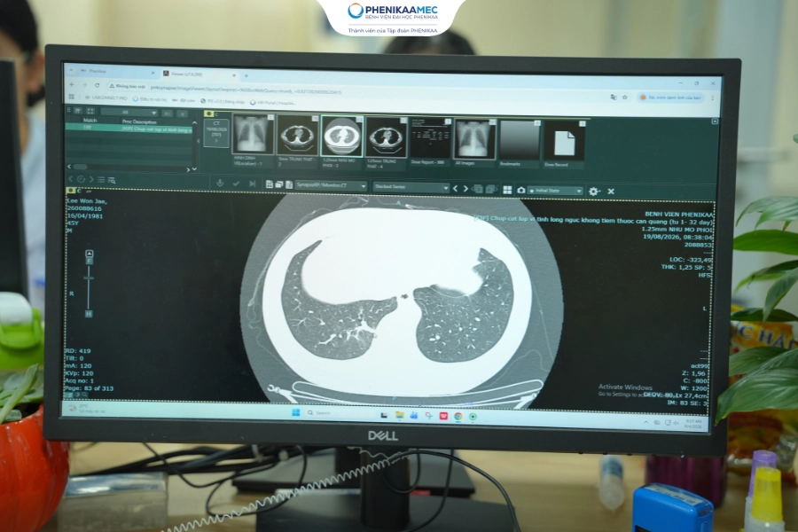Close the viewer toolbar with the X icon

[611, 192]
